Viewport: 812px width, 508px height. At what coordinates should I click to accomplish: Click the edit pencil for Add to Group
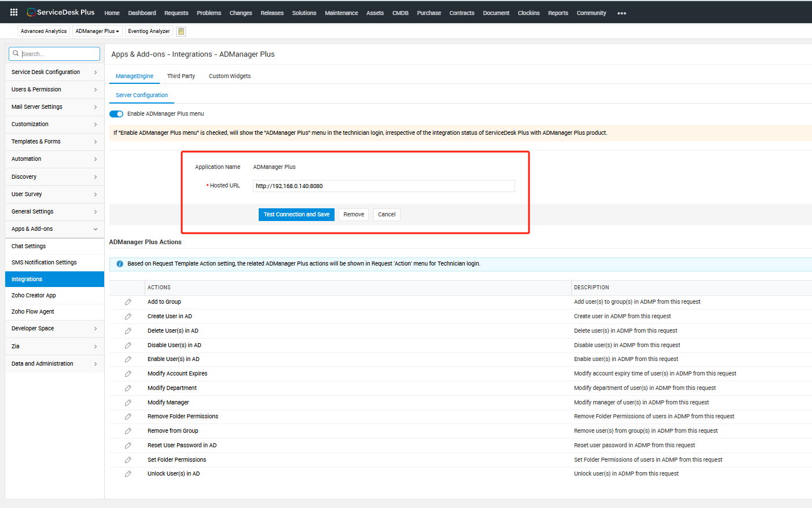(x=128, y=302)
